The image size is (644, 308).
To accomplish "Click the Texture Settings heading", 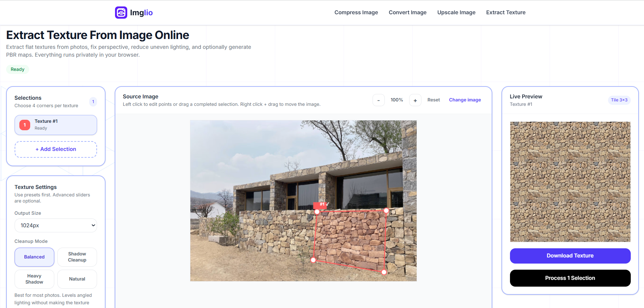I will 36,187.
